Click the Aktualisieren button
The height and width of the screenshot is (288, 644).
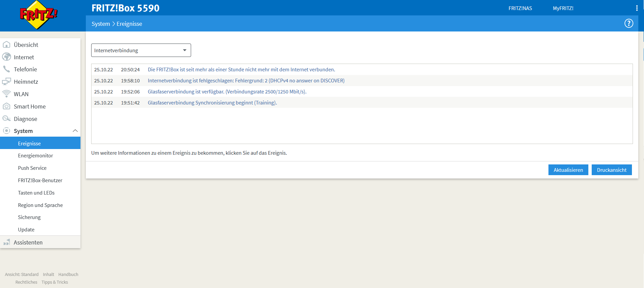(x=568, y=170)
